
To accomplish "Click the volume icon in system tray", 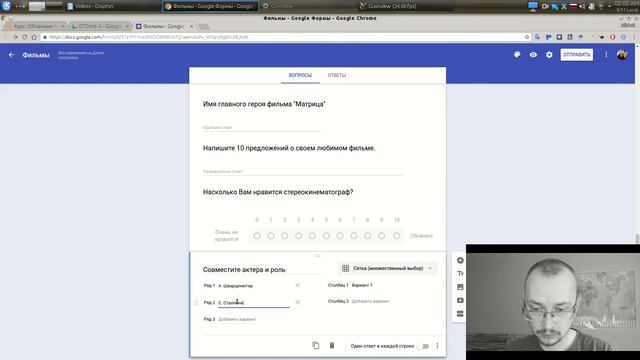I will point(582,6).
